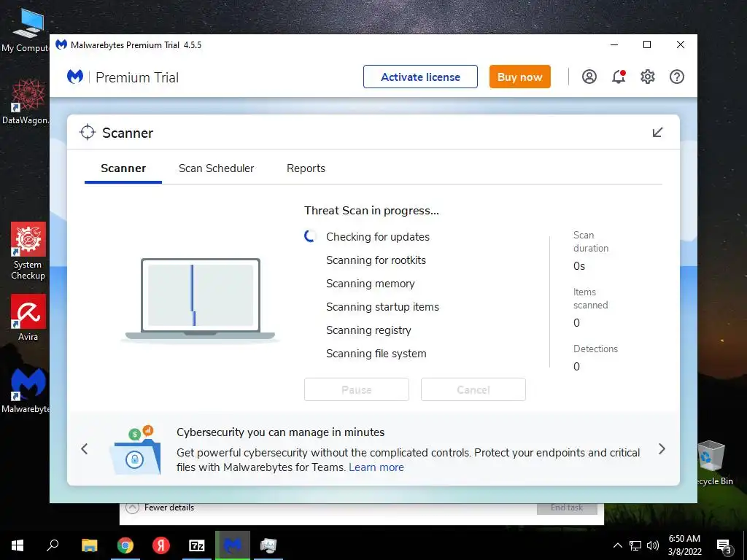Open the Windows Start menu
Image resolution: width=747 pixels, height=560 pixels.
tap(18, 545)
